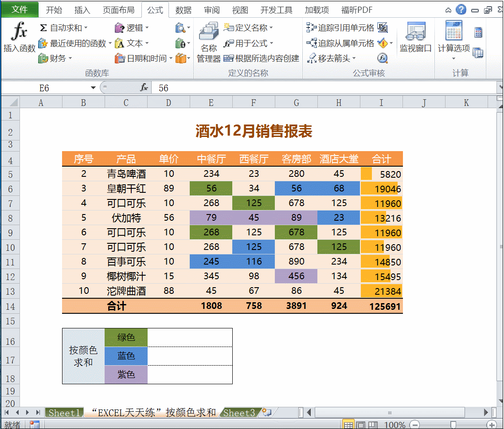Open 监视窗口 Watch Window

416,37
